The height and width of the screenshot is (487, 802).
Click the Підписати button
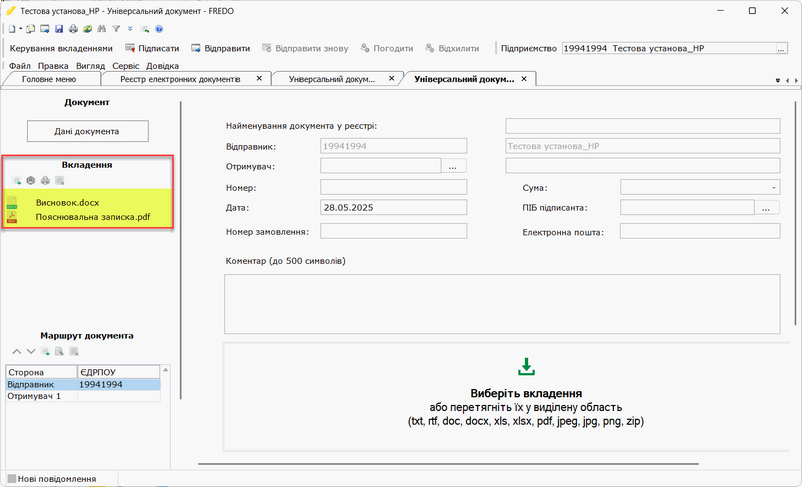[152, 49]
